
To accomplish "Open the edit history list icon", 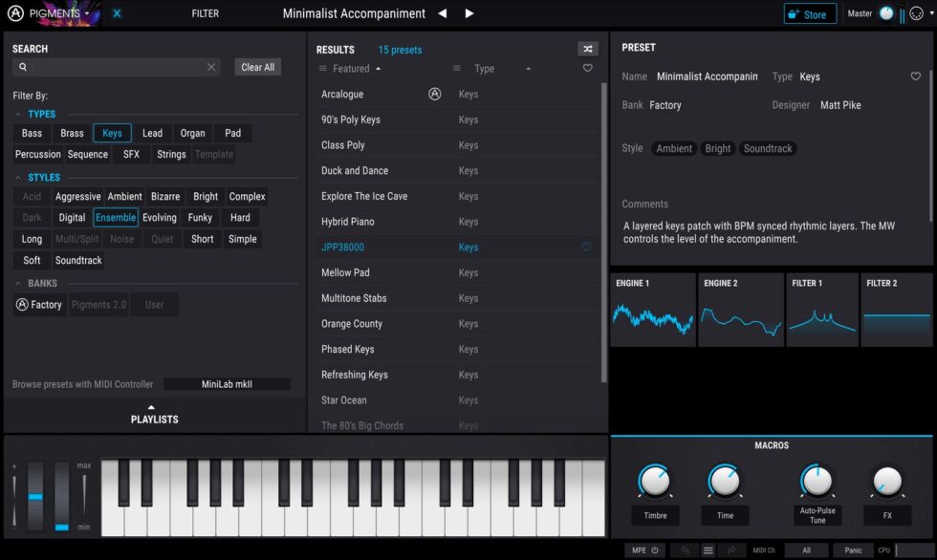I will tap(708, 550).
